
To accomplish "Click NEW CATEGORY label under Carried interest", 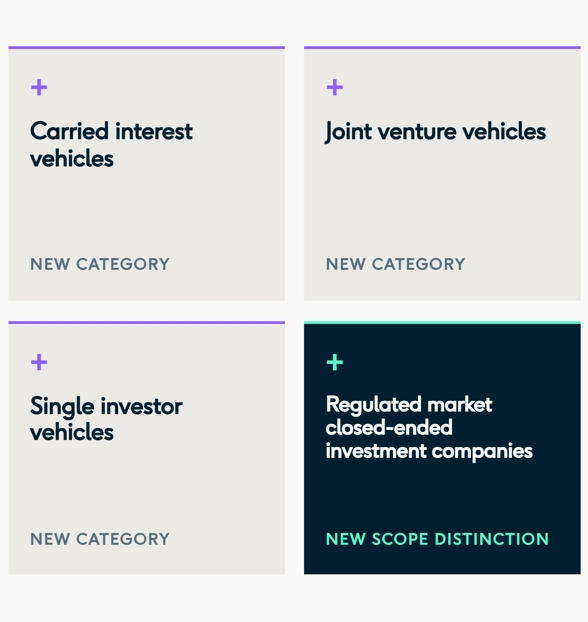I will click(x=100, y=264).
